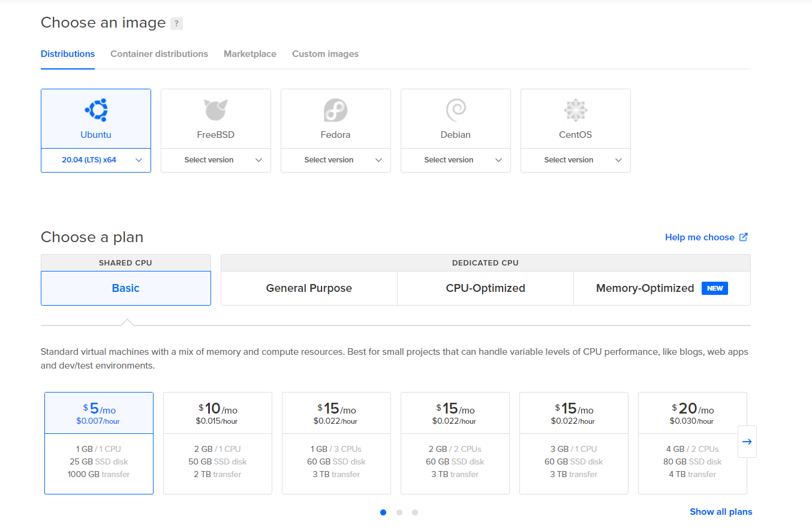
Task: Click the Fedora distribution name label
Action: (x=336, y=135)
